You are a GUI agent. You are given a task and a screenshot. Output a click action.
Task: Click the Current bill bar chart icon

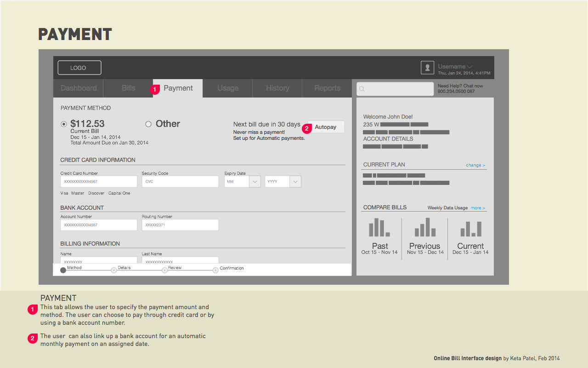click(x=471, y=229)
